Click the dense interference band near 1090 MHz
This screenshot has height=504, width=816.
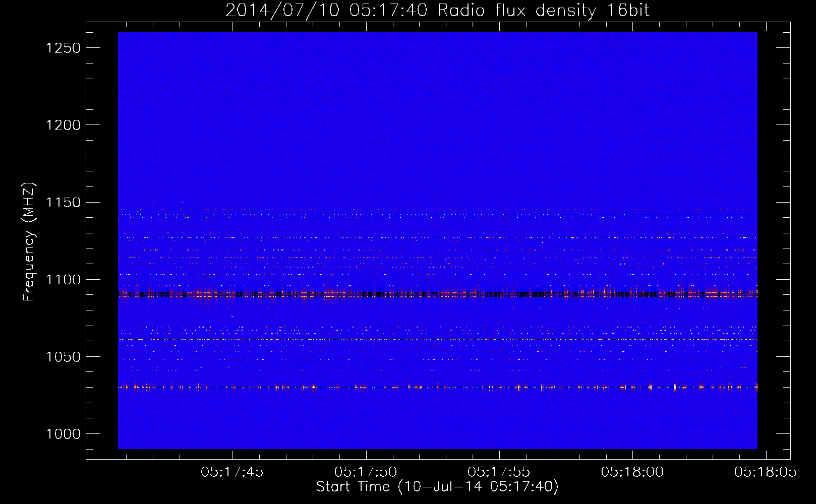coord(437,294)
